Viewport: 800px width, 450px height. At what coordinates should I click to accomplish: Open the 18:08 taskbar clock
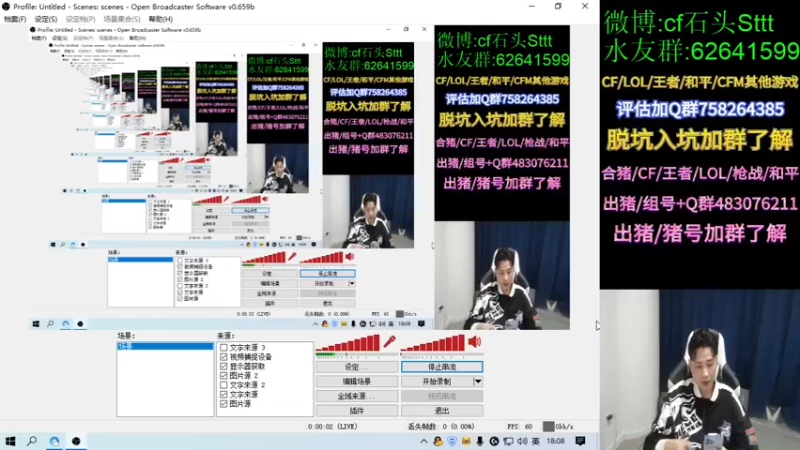pyautogui.click(x=555, y=441)
